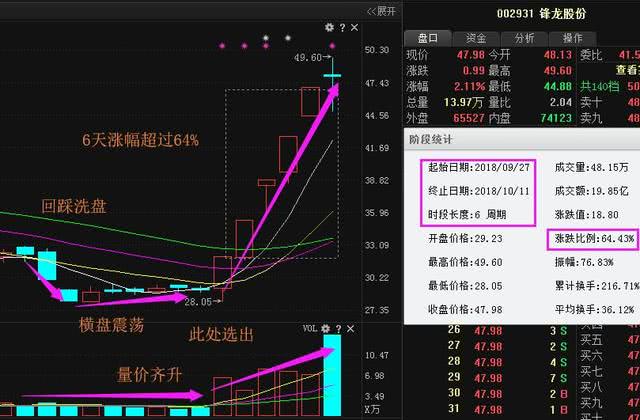Close the main K-line chart panel
Screen dimensions: 640x420
pos(355,27)
